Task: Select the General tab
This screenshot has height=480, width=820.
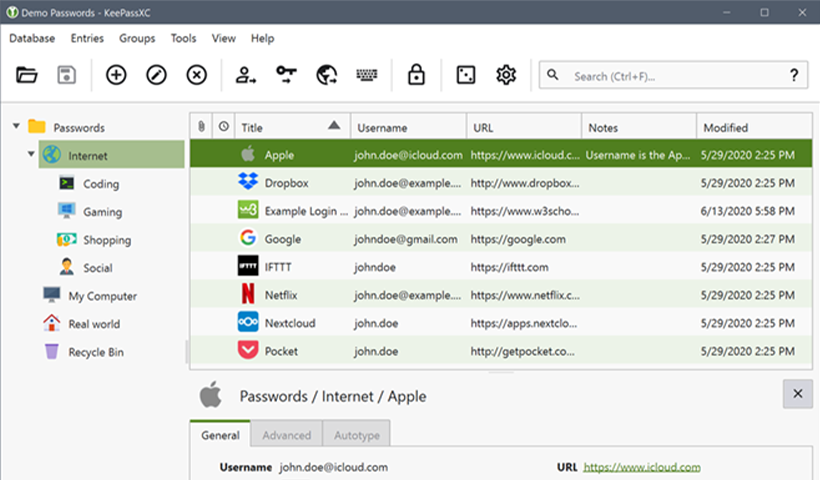Action: tap(220, 435)
